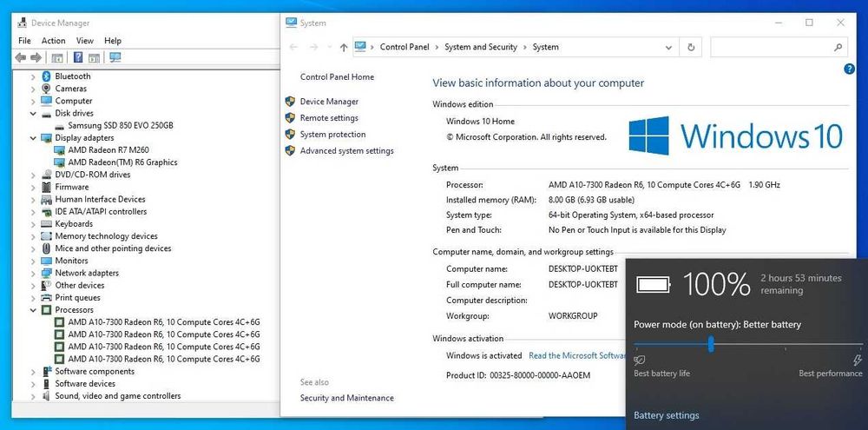Click the search box in System window
Viewport: 868px width, 430px height.
(779, 48)
